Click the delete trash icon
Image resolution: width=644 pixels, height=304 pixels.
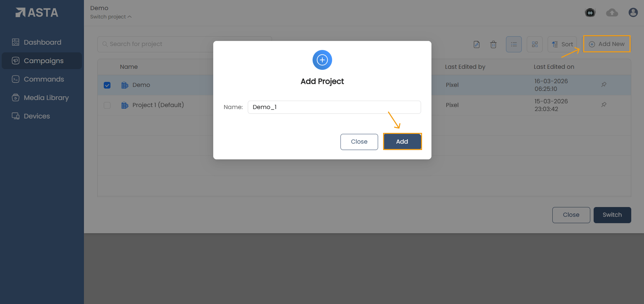coord(493,44)
